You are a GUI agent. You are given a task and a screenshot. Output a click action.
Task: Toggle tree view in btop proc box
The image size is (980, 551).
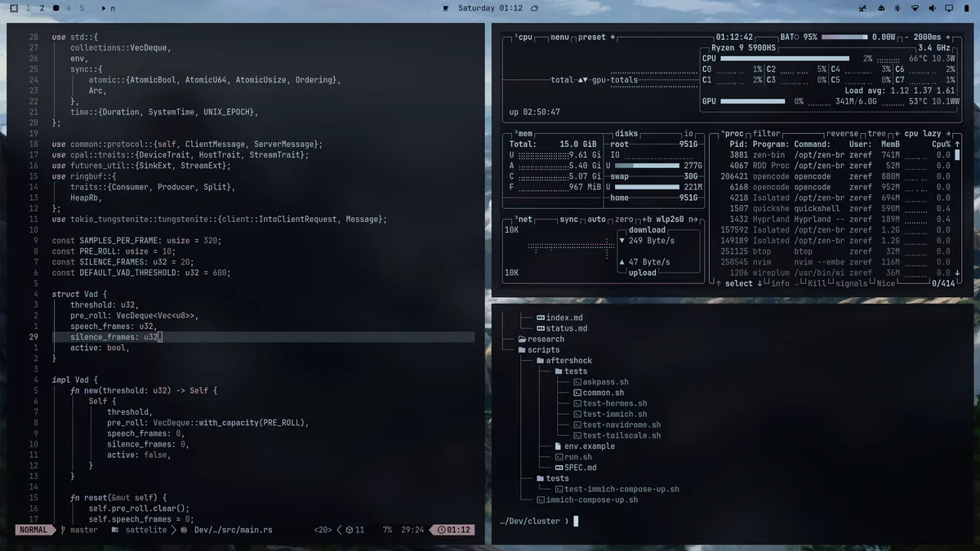876,134
